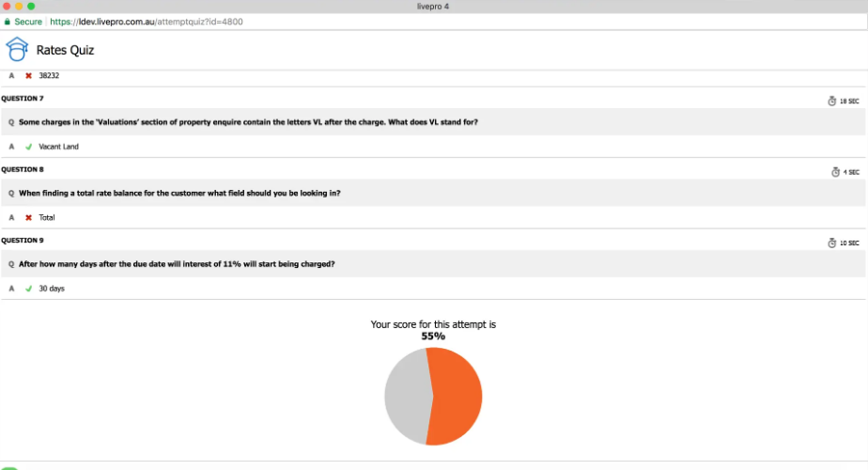
Task: Click the Vacant Land answer text
Action: tap(55, 147)
